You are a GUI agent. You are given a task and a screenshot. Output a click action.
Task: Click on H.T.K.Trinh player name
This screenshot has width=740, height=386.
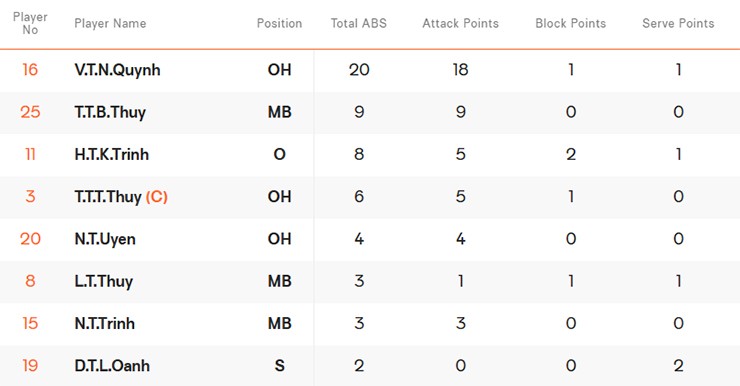(111, 154)
